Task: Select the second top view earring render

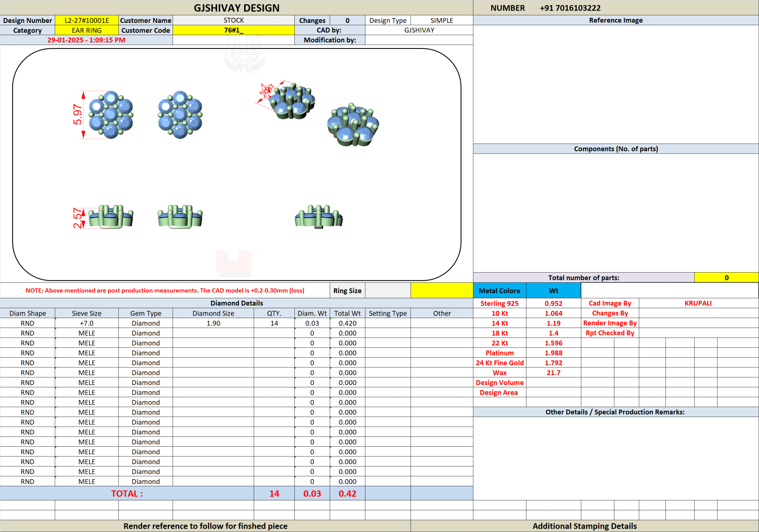Action: pyautogui.click(x=180, y=115)
